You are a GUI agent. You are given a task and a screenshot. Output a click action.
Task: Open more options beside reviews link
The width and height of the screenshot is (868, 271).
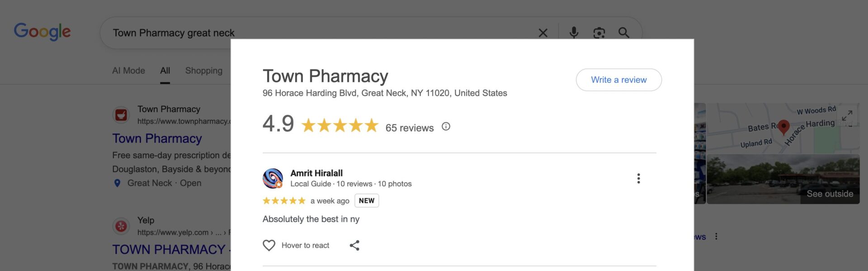tap(716, 237)
